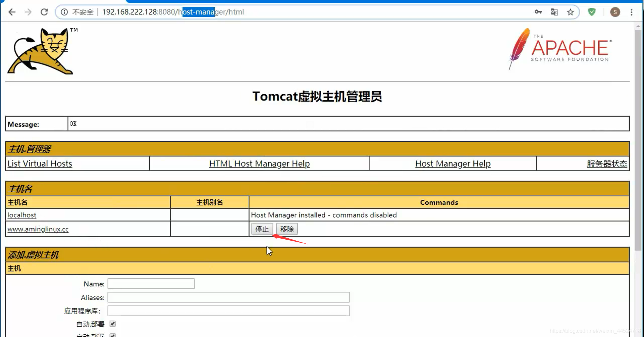The width and height of the screenshot is (644, 337).
Task: Focus the Aliases input field
Action: click(x=228, y=297)
